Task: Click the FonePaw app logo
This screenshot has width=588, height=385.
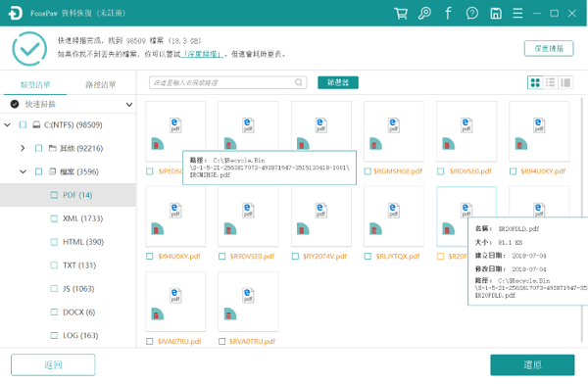Action: coord(16,13)
